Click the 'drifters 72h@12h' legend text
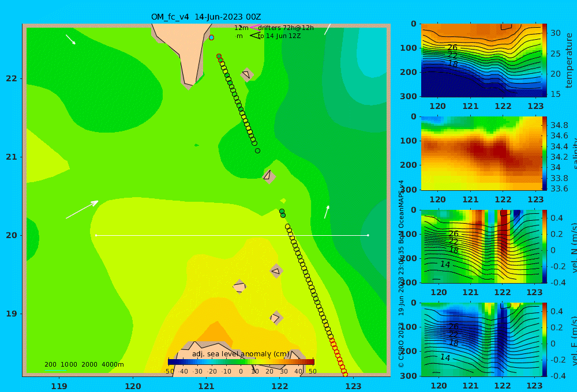The image size is (577, 392). pyautogui.click(x=286, y=28)
